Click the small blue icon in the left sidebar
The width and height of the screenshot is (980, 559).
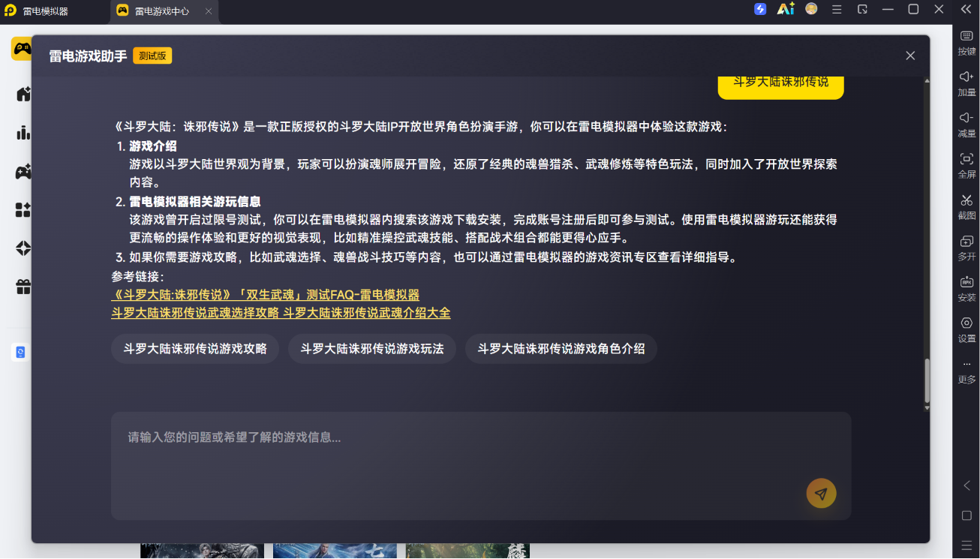pos(20,352)
